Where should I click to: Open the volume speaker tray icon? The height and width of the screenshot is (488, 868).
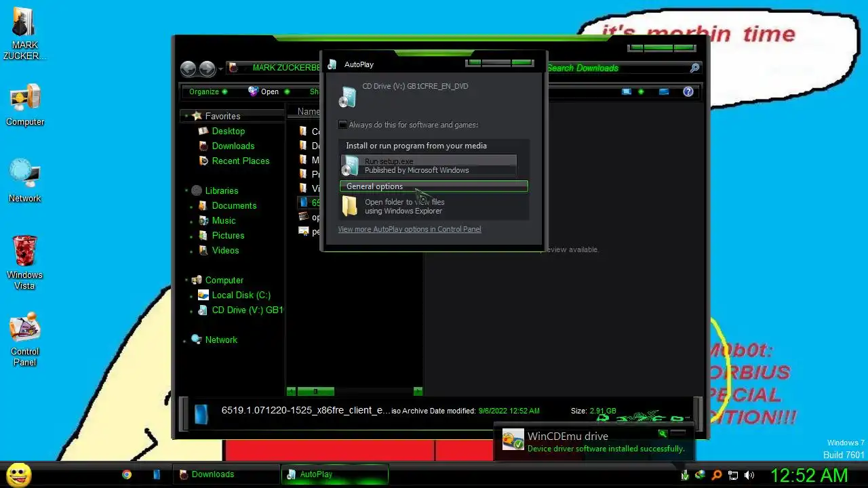749,475
